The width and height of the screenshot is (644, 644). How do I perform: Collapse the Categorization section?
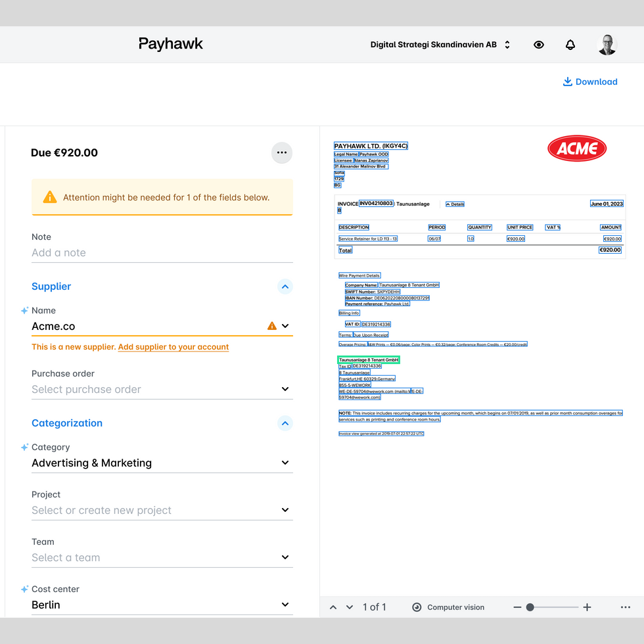coord(285,423)
